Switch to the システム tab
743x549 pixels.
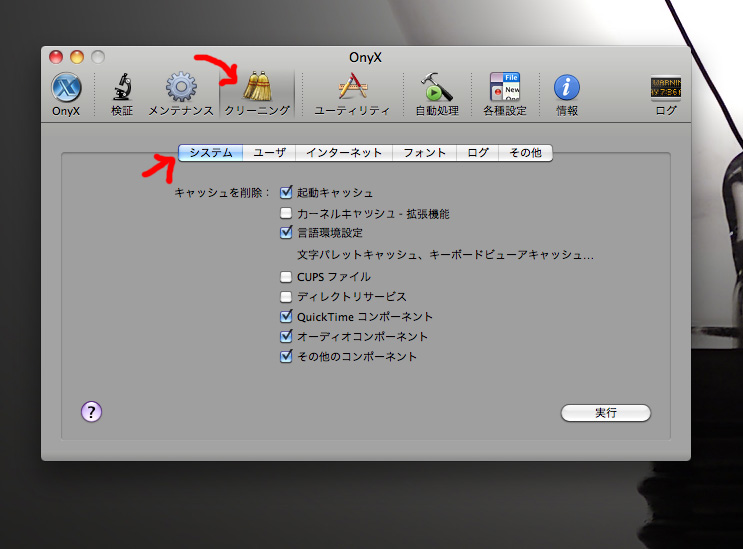pos(210,153)
